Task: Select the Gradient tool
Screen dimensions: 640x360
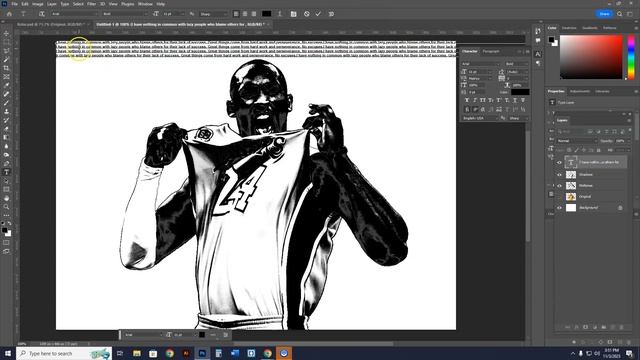Action: click(x=6, y=138)
